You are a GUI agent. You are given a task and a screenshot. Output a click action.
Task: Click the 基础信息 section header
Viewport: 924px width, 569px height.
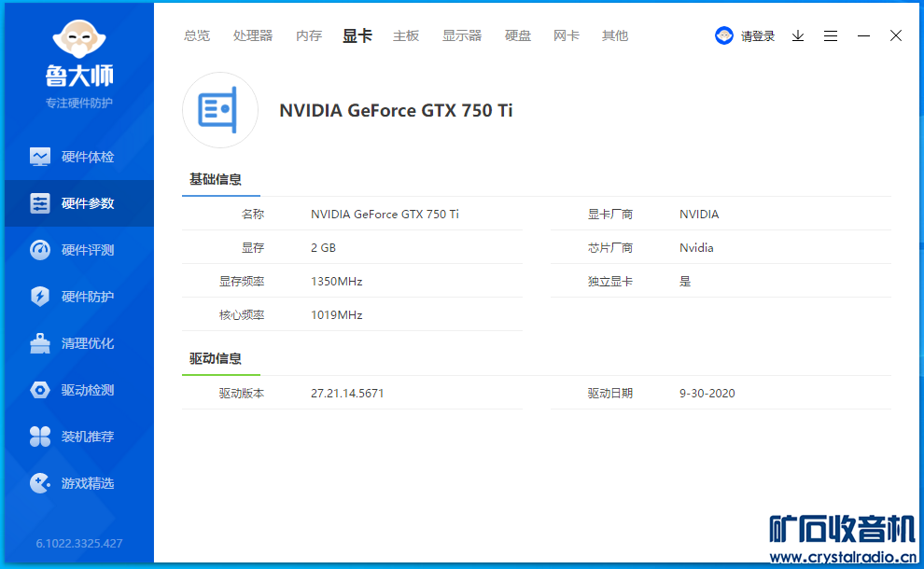215,179
